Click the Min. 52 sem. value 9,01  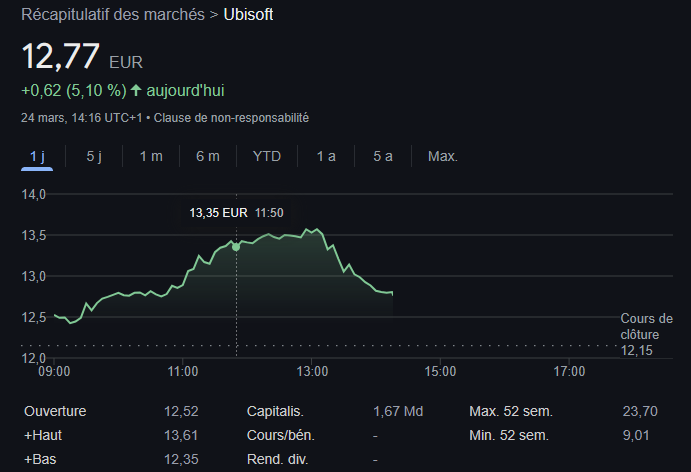point(636,435)
